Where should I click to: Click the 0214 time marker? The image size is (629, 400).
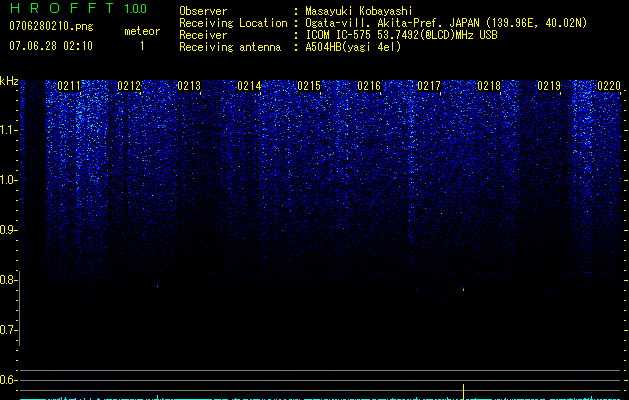pos(249,86)
